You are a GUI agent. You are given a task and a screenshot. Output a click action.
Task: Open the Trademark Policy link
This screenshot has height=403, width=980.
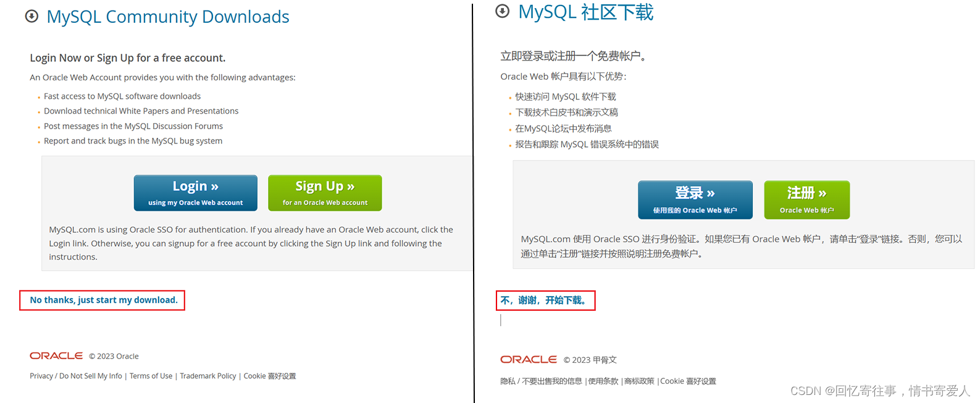click(x=208, y=376)
